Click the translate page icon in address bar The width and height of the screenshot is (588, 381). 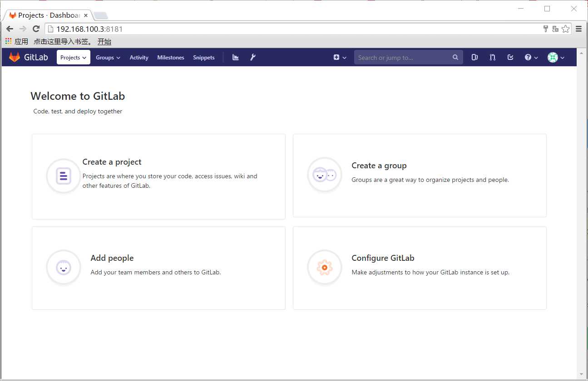point(555,29)
